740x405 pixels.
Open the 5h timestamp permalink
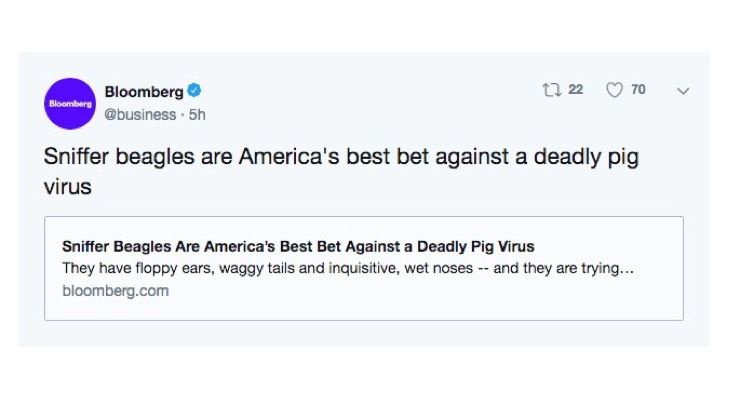[x=197, y=114]
